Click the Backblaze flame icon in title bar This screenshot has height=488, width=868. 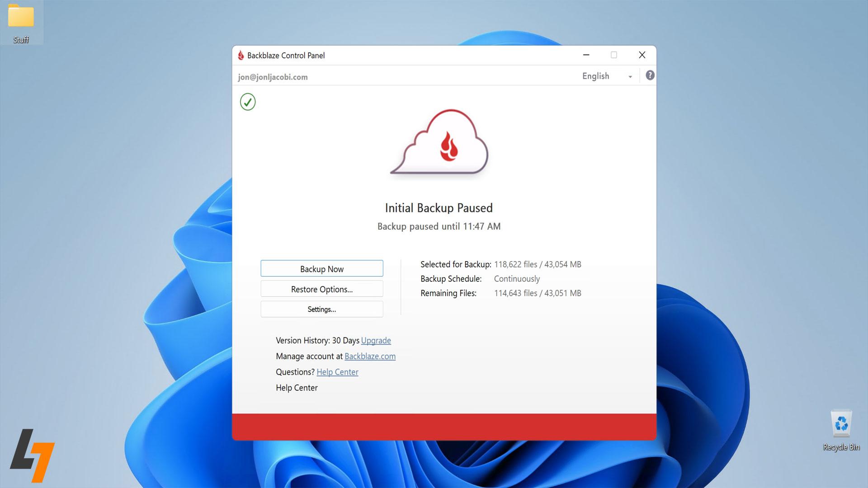(241, 55)
